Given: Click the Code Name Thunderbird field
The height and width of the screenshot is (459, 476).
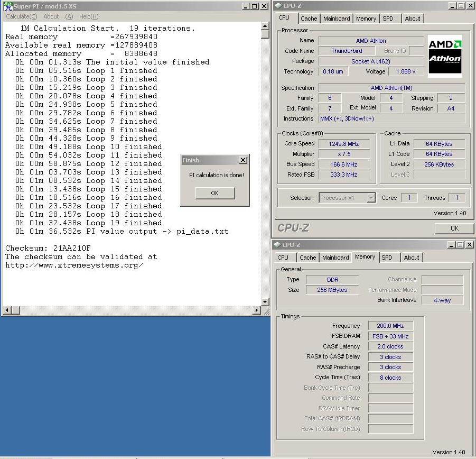Looking at the screenshot, I should [347, 51].
